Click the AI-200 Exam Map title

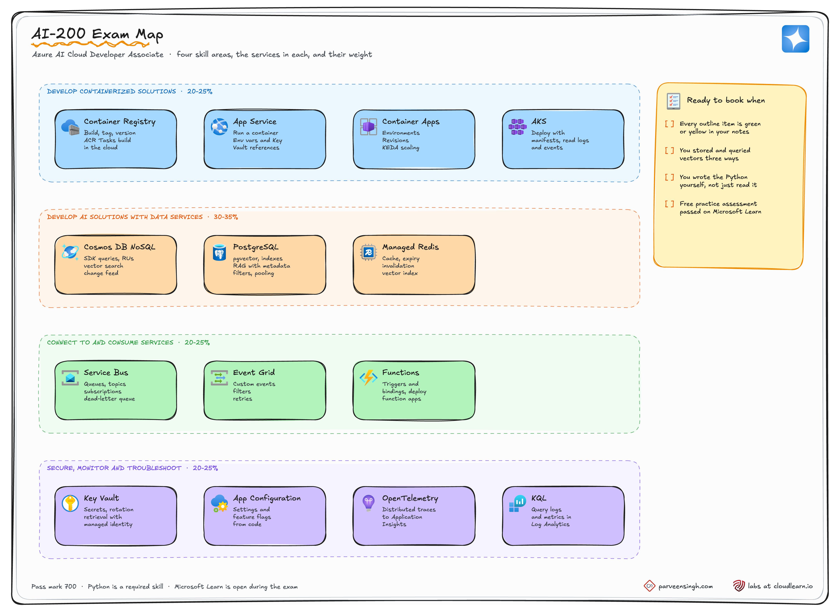tap(97, 34)
